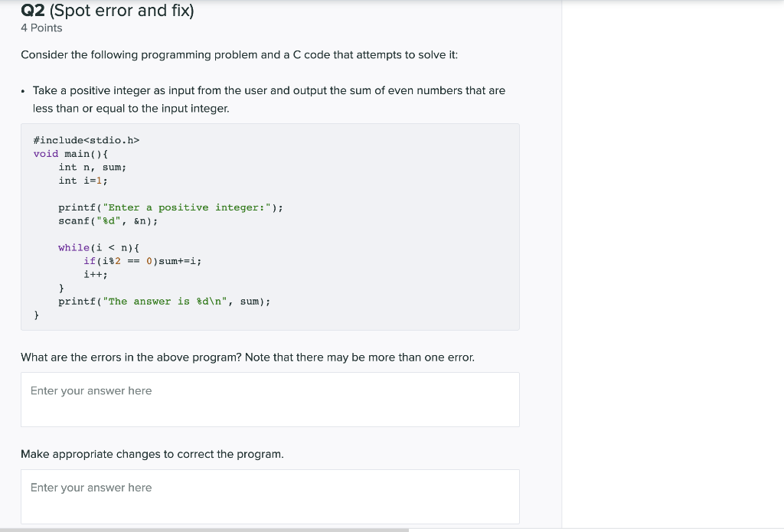Click the 'while(i < n){' line
Image resolution: width=784 pixels, height=532 pixels.
[x=99, y=248]
